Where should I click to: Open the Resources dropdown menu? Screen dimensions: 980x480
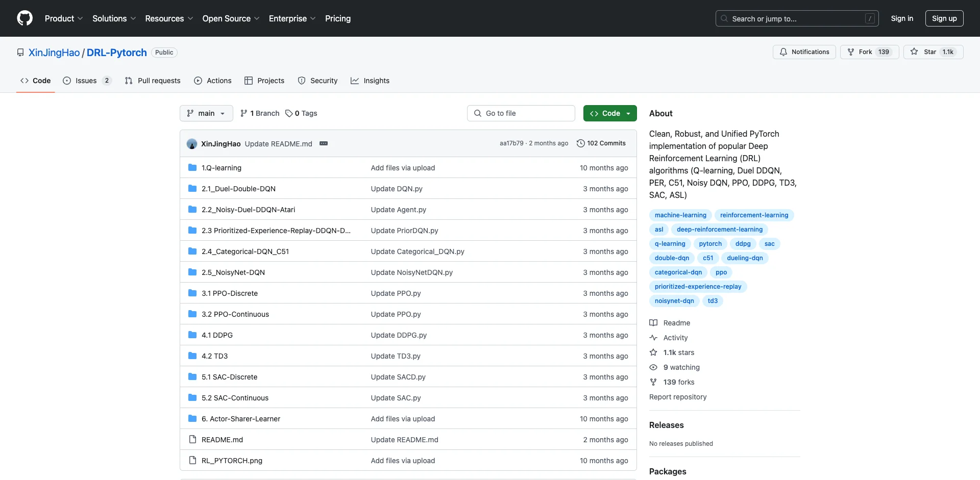coord(169,18)
